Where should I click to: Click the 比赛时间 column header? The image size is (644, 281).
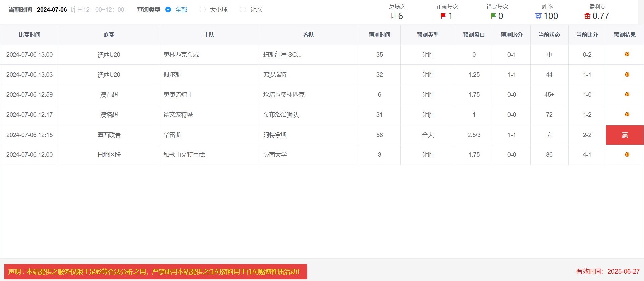coord(30,35)
